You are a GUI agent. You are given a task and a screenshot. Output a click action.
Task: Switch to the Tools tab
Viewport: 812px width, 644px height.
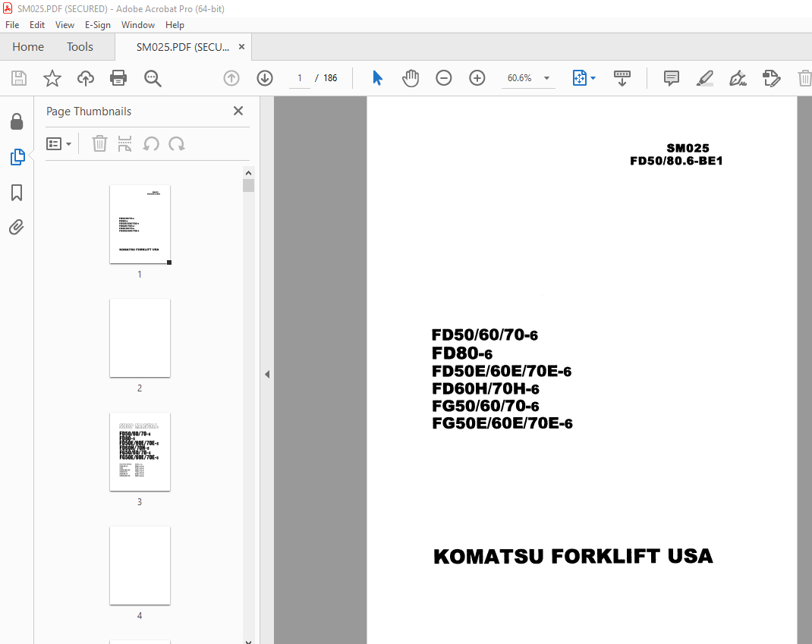tap(80, 46)
